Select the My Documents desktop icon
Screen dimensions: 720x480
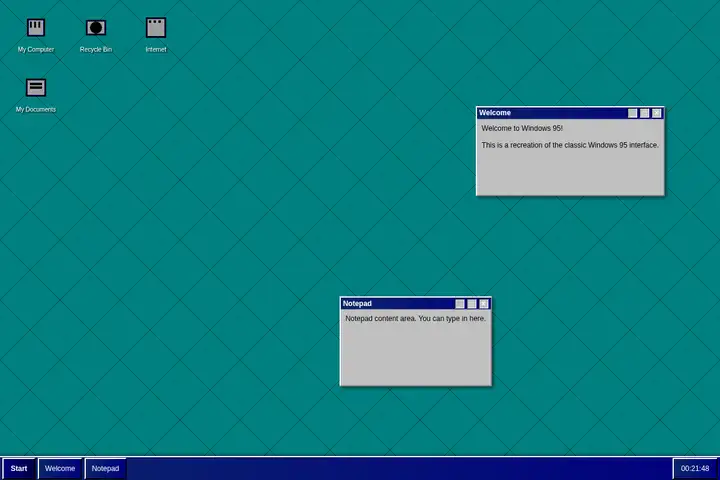click(36, 96)
